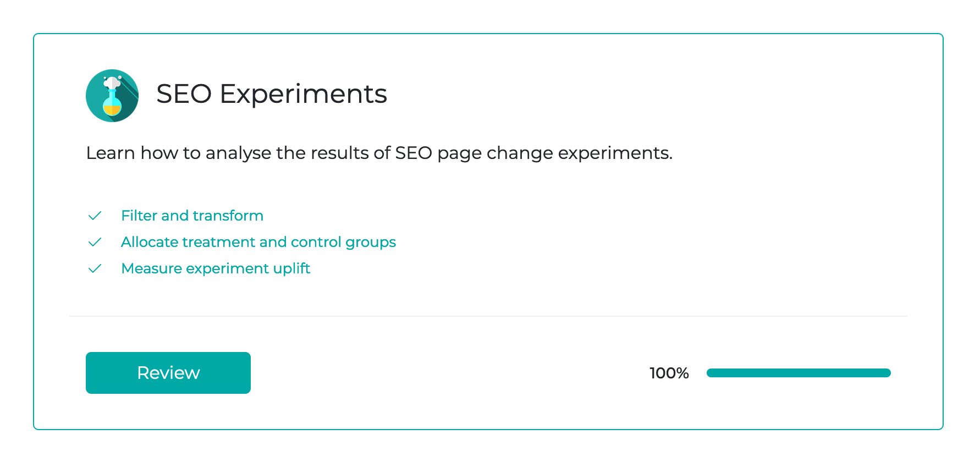Image resolution: width=980 pixels, height=462 pixels.
Task: Click the course progress bar
Action: click(x=799, y=373)
